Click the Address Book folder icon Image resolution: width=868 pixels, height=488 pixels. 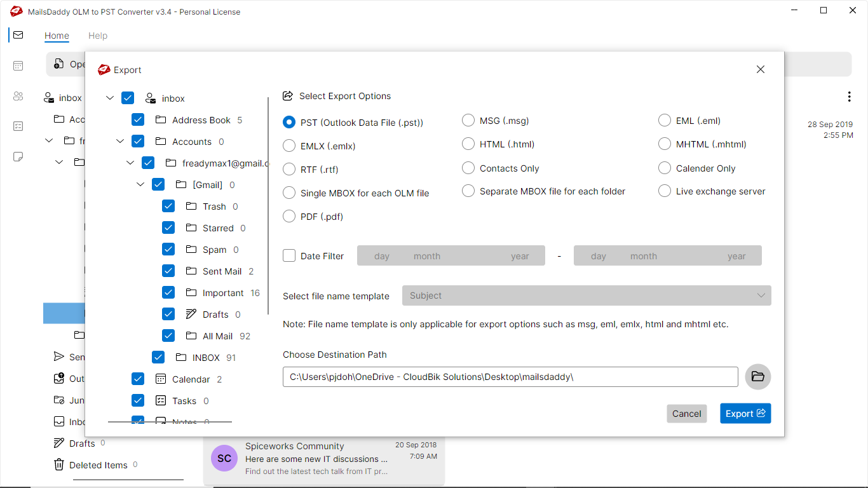(161, 120)
